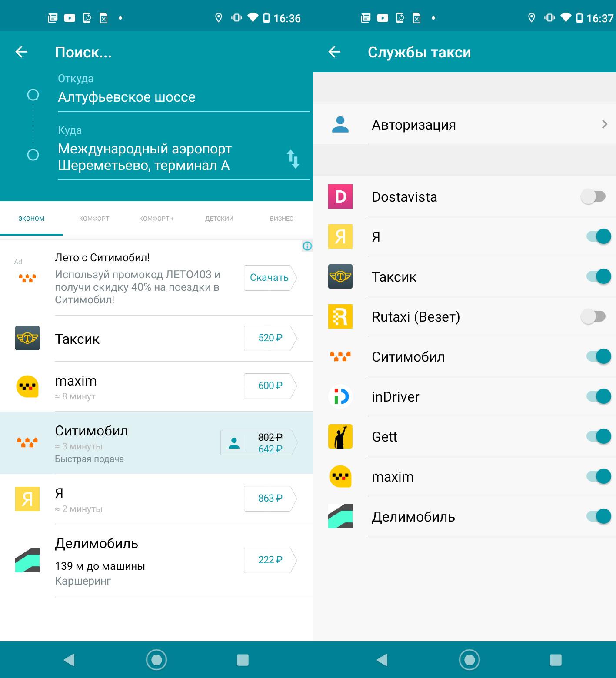The height and width of the screenshot is (678, 616).
Task: Turn off the inDriver toggle
Action: point(599,396)
